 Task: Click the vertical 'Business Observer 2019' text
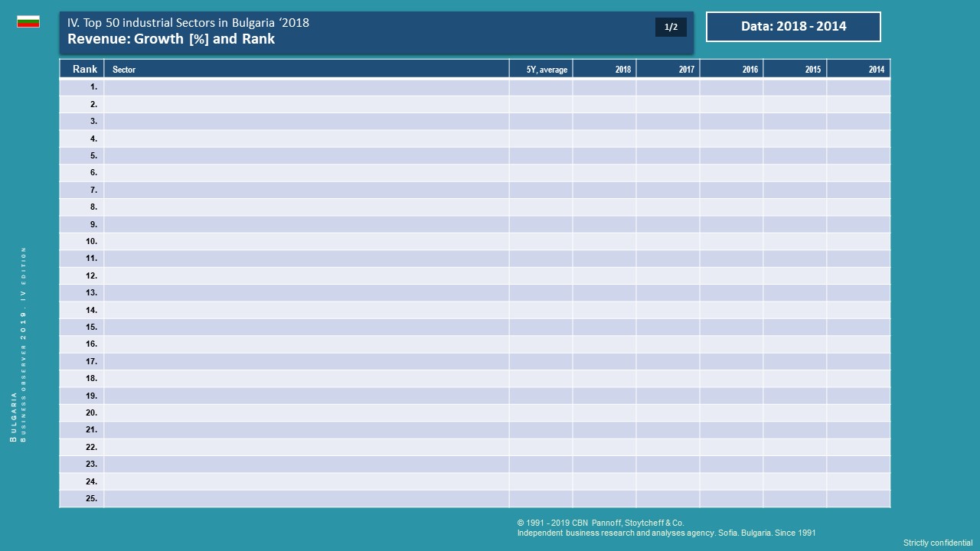pos(24,344)
